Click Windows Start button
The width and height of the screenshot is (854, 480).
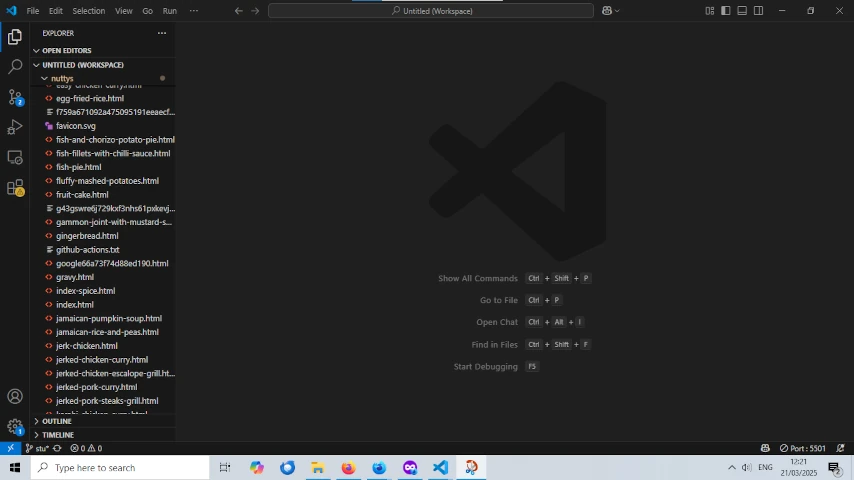pyautogui.click(x=15, y=467)
